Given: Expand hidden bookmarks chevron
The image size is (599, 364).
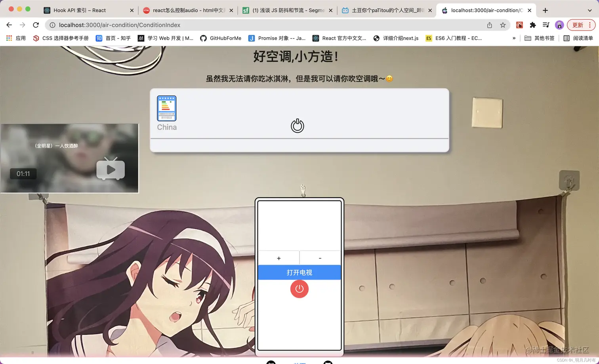Looking at the screenshot, I should point(514,38).
